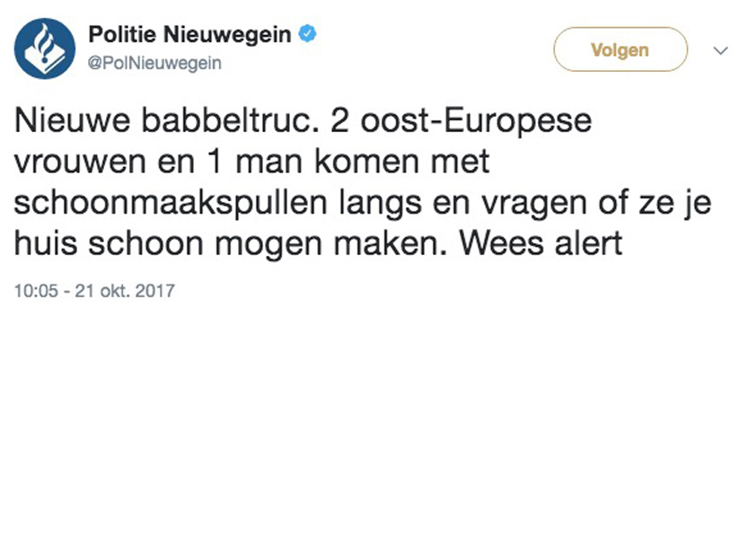Open the Politie Nieuwegein display name link
The width and height of the screenshot is (756, 534).
pyautogui.click(x=189, y=36)
